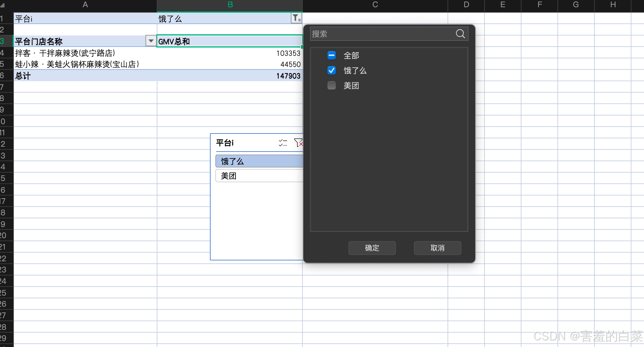Click the 确定 button

(x=372, y=248)
